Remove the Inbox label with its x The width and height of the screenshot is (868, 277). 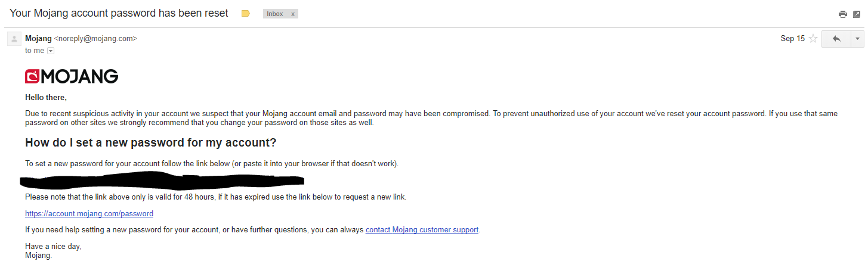pyautogui.click(x=292, y=14)
